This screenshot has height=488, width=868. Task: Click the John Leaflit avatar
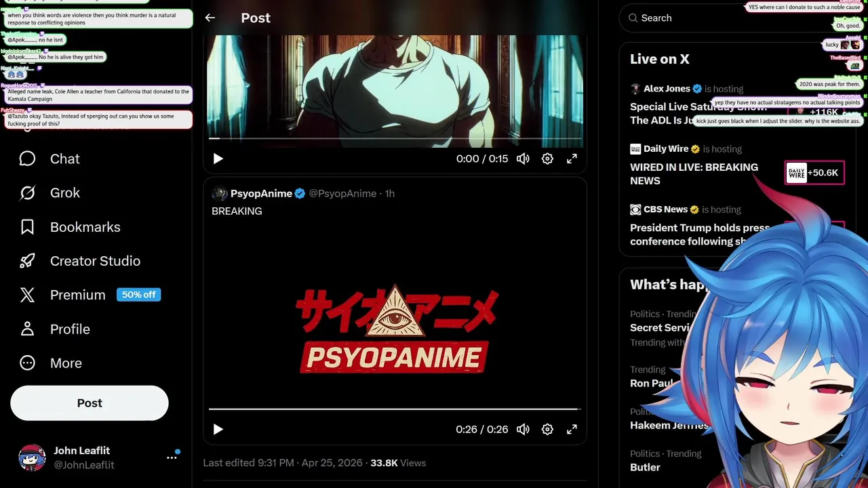[32, 457]
